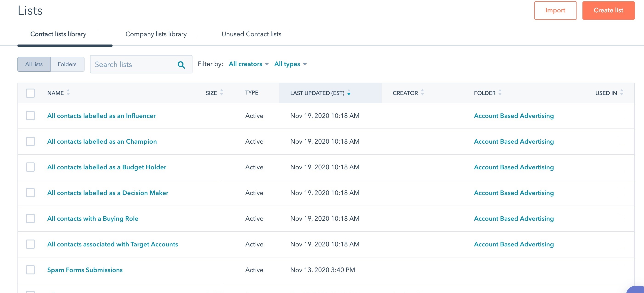The width and height of the screenshot is (644, 293).
Task: Sort by Used In column arrows
Action: pyautogui.click(x=621, y=93)
